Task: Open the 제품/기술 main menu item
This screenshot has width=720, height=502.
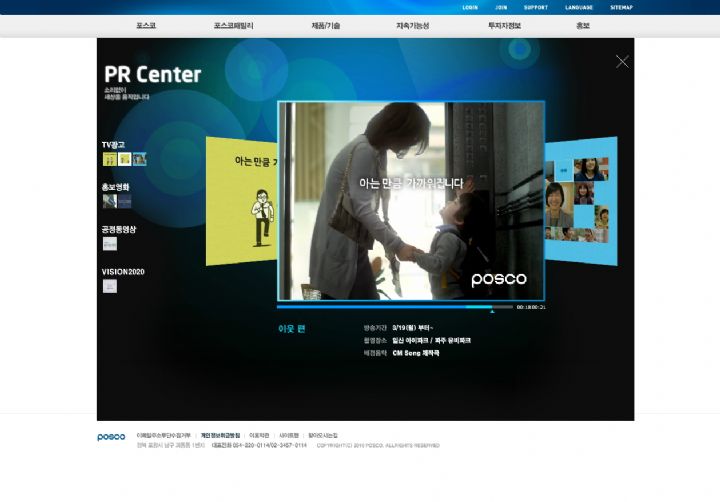Action: (326, 26)
